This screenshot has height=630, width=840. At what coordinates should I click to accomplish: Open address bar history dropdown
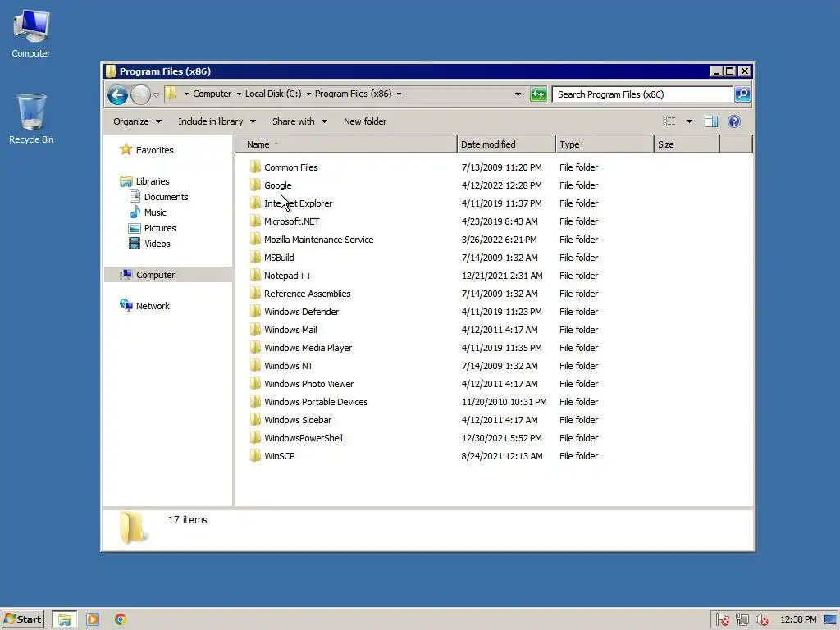point(518,94)
